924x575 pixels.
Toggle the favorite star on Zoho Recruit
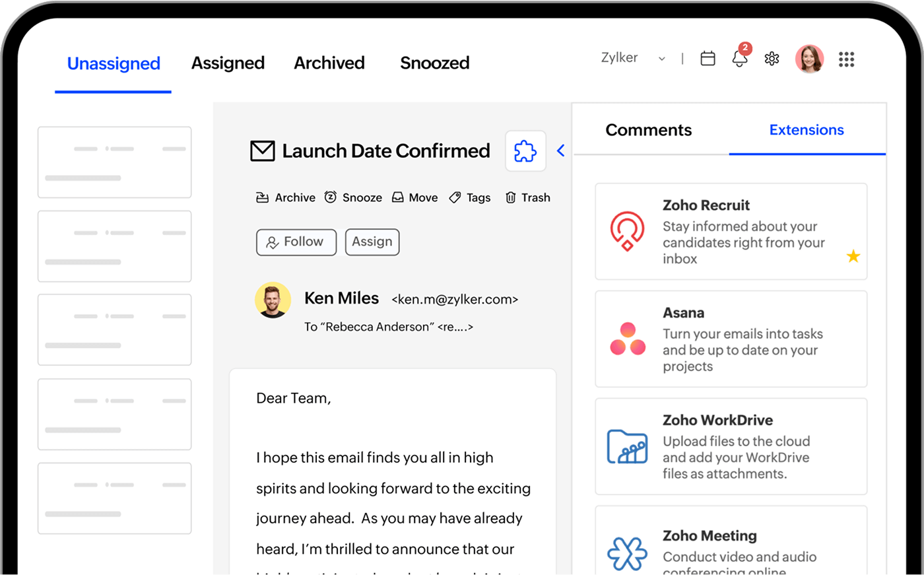(853, 256)
